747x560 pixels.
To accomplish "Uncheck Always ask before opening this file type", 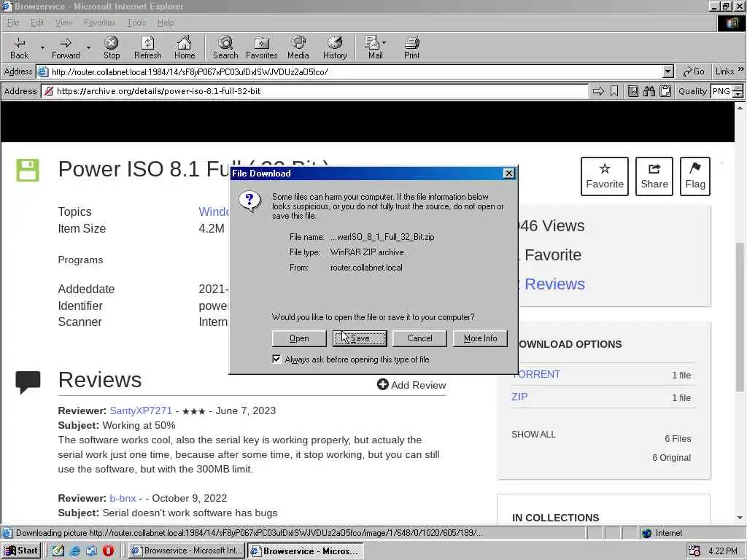I will (x=276, y=359).
